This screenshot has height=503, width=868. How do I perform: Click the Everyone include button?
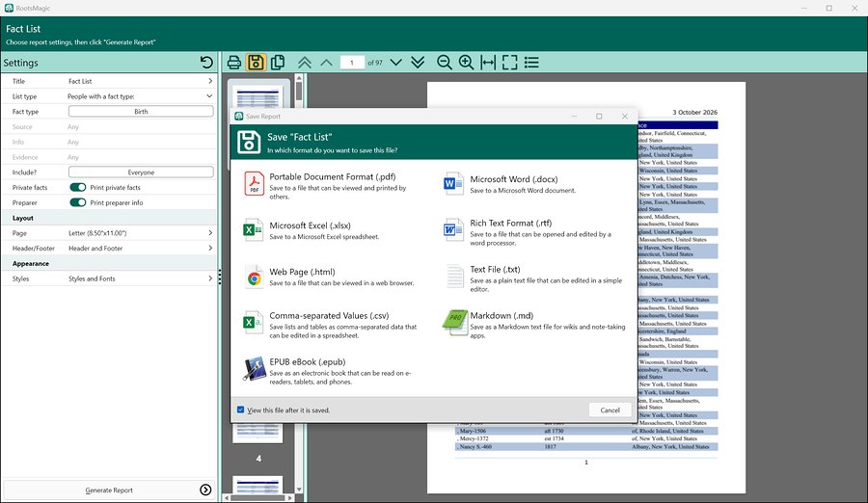(141, 172)
